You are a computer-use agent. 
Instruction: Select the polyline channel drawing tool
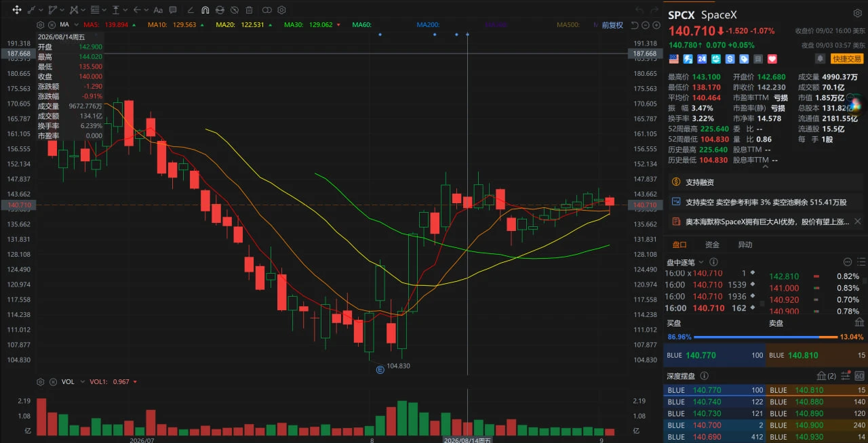point(52,10)
